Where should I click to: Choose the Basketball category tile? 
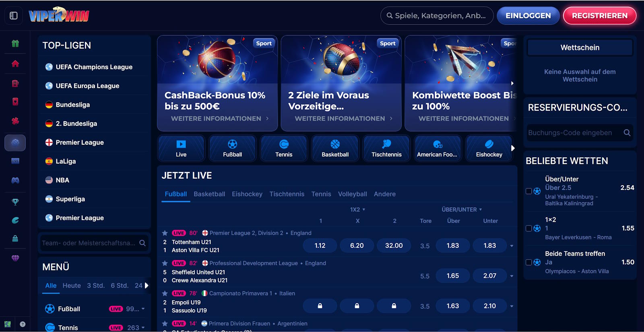point(335,148)
